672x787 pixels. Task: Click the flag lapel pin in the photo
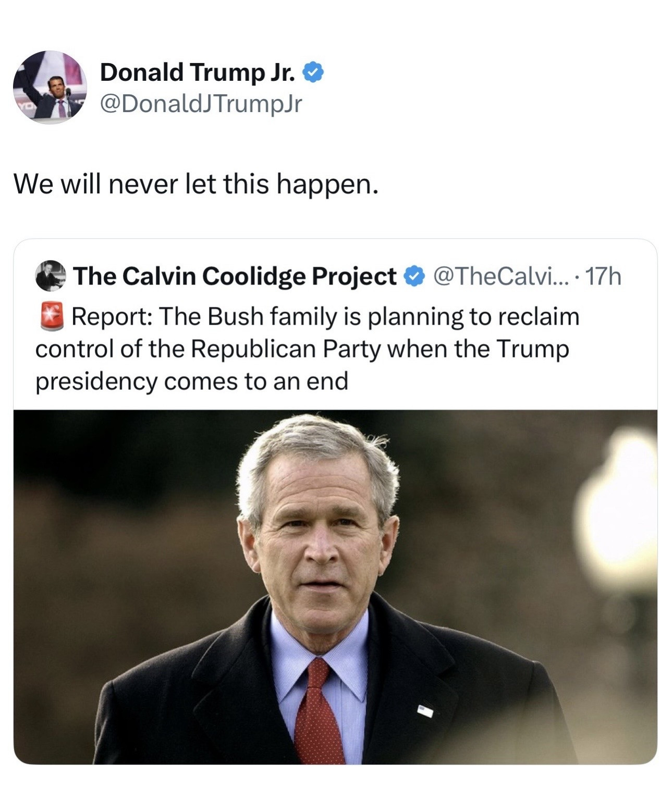(425, 710)
